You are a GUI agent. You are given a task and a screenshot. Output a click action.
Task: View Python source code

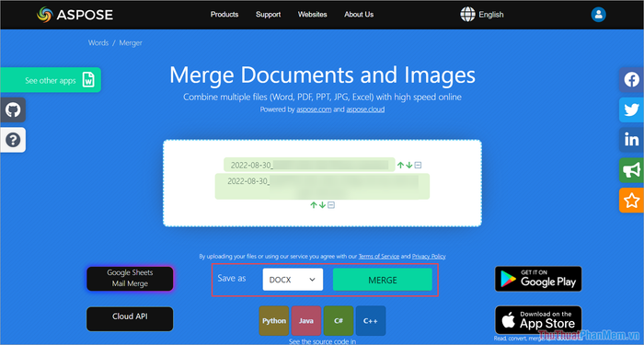[x=274, y=321]
